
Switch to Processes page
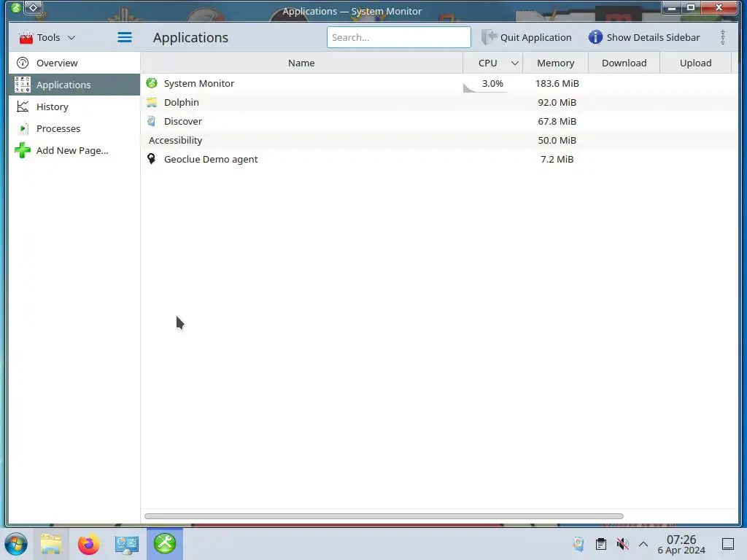pyautogui.click(x=74, y=128)
